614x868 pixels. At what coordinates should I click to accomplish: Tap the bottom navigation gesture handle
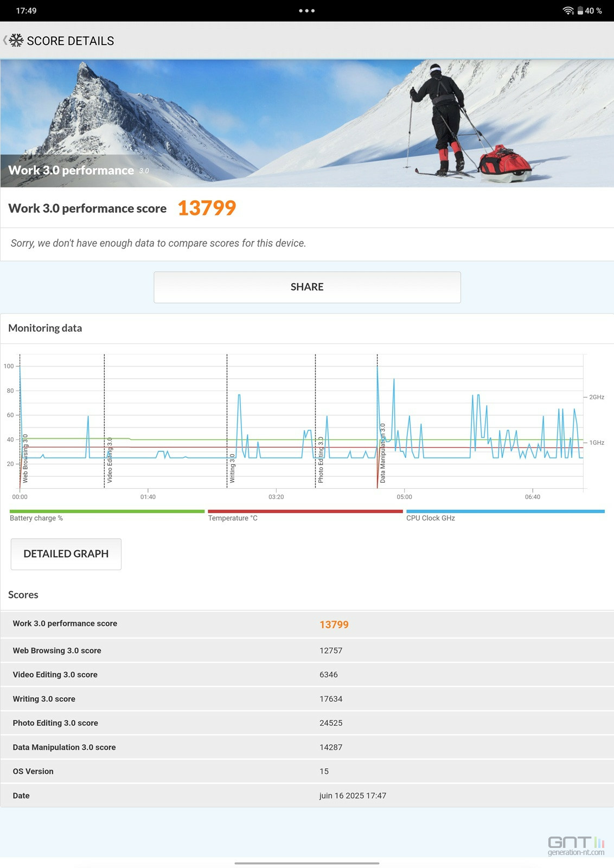coord(307,863)
